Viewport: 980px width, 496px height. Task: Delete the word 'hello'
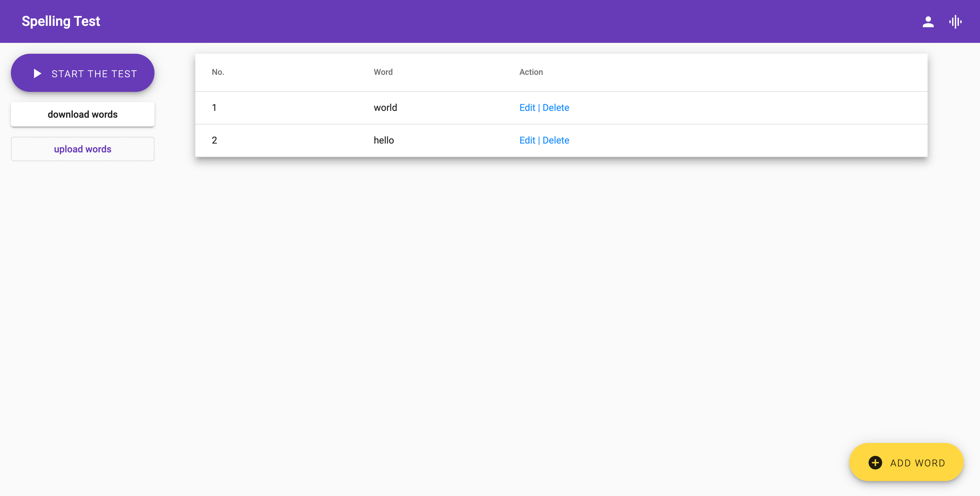click(x=555, y=140)
